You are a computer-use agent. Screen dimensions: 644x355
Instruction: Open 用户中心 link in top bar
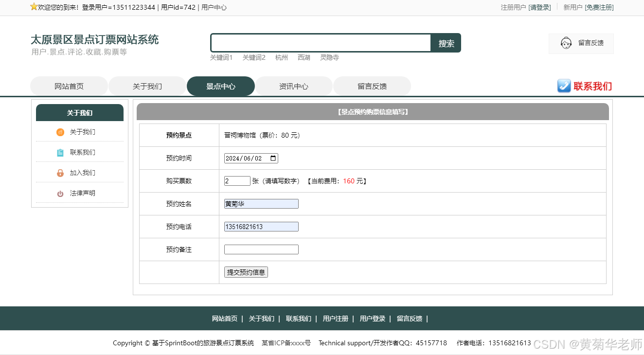tap(214, 7)
